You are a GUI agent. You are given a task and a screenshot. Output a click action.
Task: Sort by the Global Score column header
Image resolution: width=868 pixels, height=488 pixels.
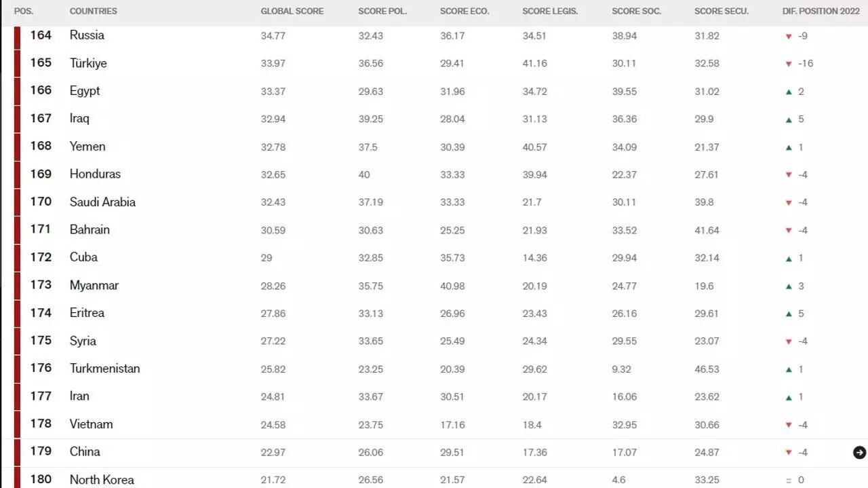(292, 12)
